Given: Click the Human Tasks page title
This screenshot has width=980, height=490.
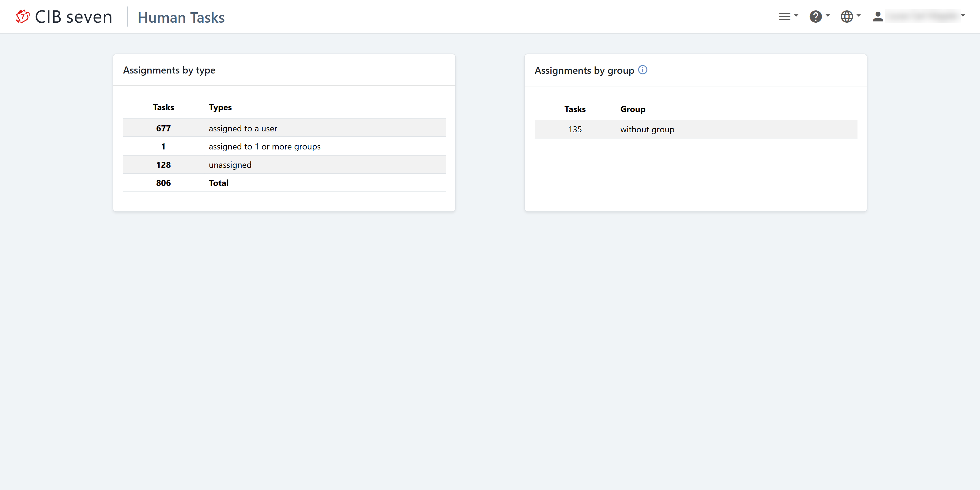Looking at the screenshot, I should click(x=181, y=17).
